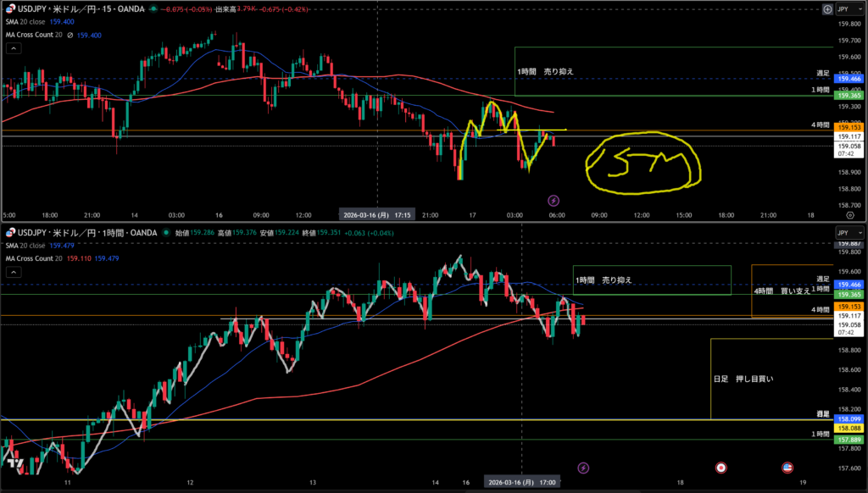Open the top chart's JPY currency dropdown
868x493 pixels.
(849, 8)
